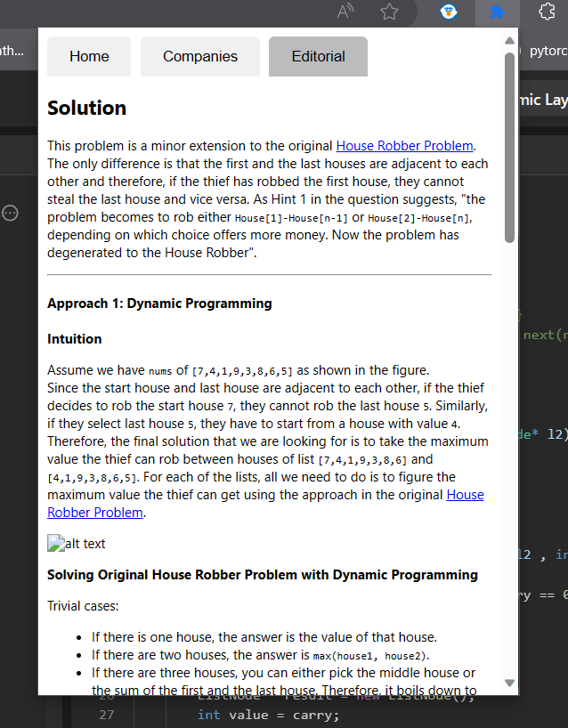The height and width of the screenshot is (728, 568).
Task: Switch to the Home tab
Action: pyautogui.click(x=89, y=56)
